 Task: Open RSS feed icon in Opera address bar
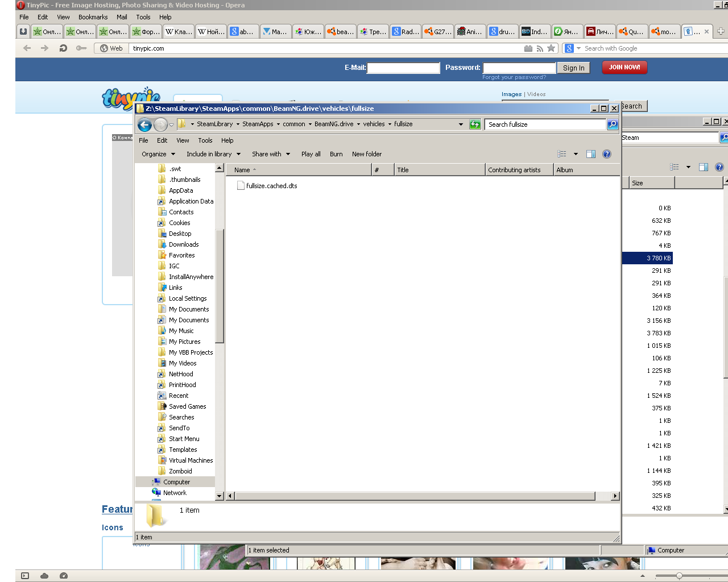pos(540,49)
